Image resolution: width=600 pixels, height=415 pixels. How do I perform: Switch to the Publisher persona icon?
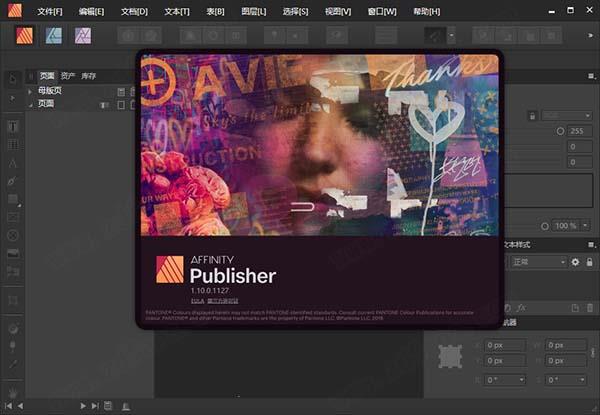tap(24, 36)
